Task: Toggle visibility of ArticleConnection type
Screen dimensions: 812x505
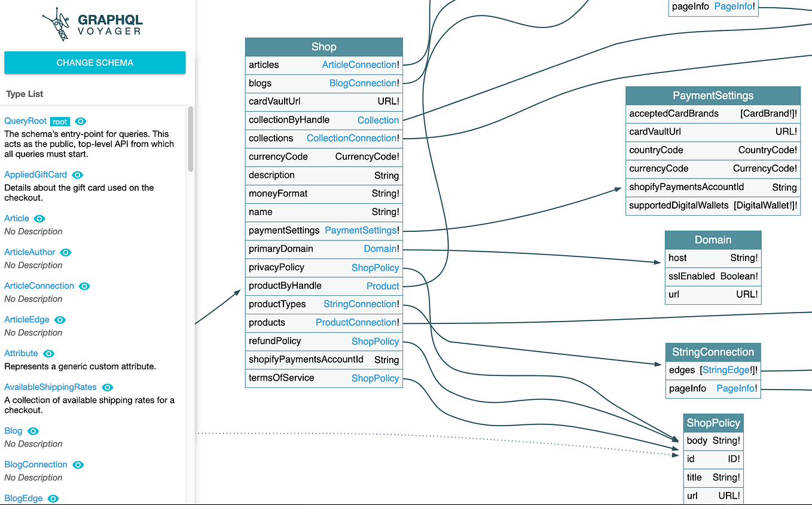Action: pos(84,286)
